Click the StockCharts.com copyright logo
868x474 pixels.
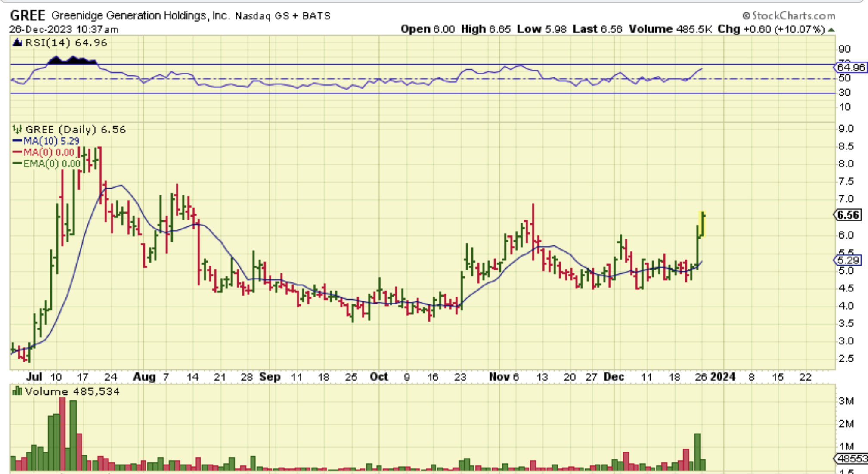click(x=788, y=16)
